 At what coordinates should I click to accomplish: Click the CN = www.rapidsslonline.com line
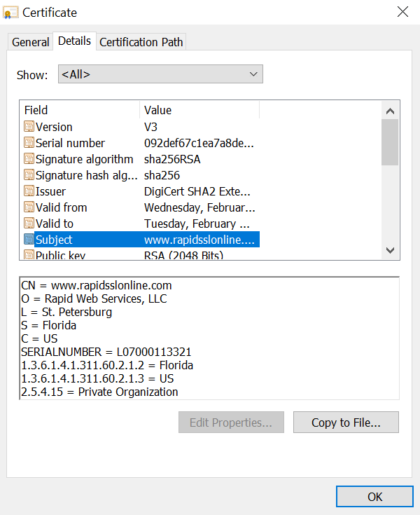[x=97, y=285]
